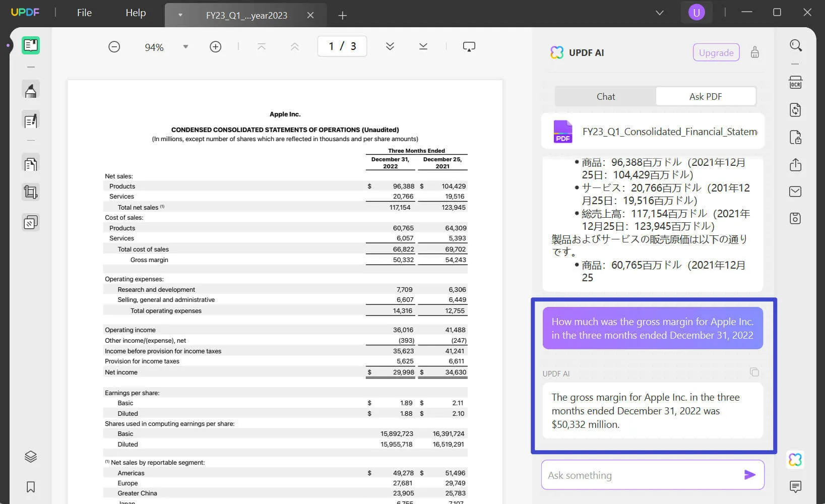This screenshot has height=504, width=825.
Task: Open the Organize Pages tool
Action: [31, 164]
